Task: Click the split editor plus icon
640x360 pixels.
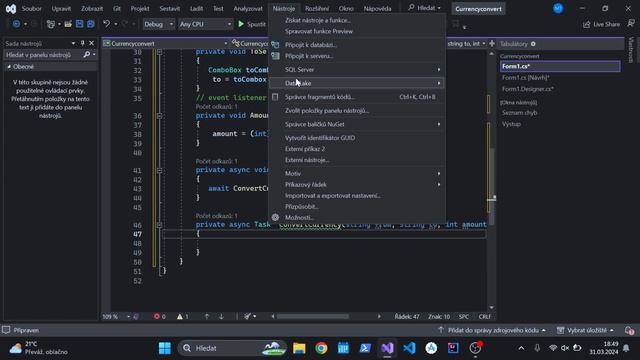Action: tap(492, 43)
